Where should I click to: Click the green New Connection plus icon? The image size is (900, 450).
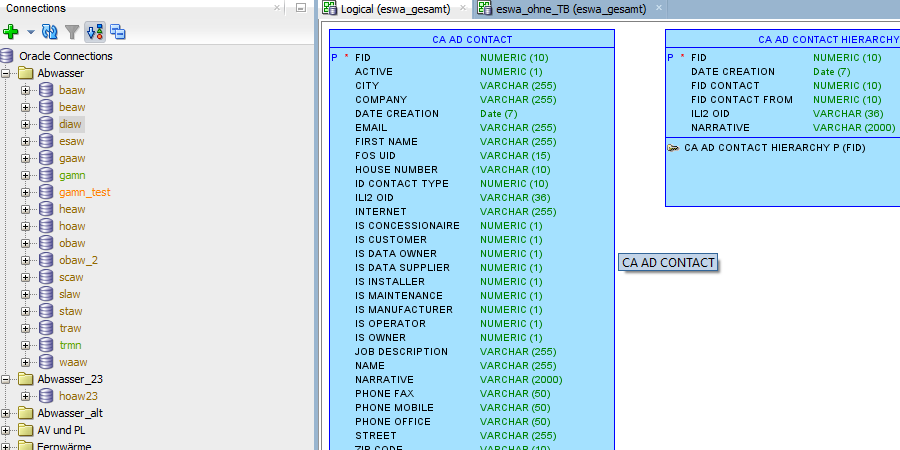point(11,32)
